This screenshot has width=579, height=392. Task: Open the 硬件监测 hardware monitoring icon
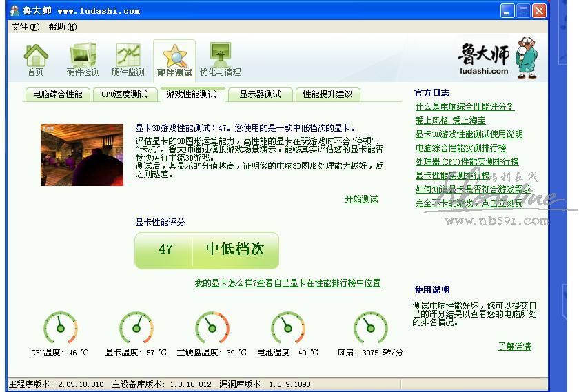[128, 56]
